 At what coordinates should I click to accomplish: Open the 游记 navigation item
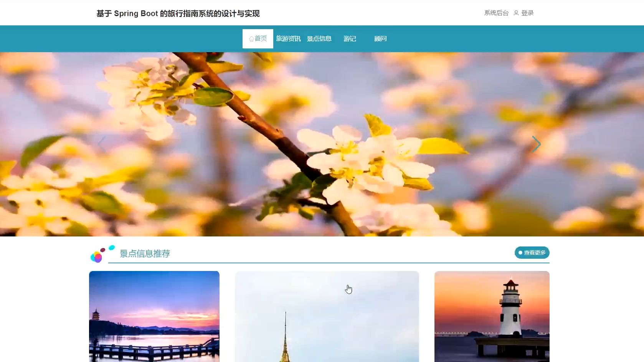[x=350, y=39]
